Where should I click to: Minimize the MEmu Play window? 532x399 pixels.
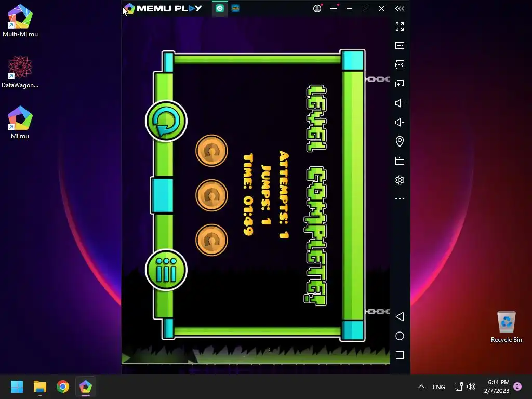[349, 8]
